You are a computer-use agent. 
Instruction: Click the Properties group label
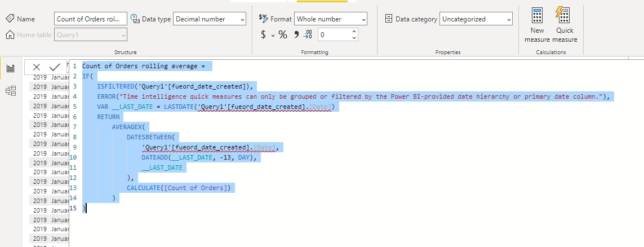pos(448,52)
